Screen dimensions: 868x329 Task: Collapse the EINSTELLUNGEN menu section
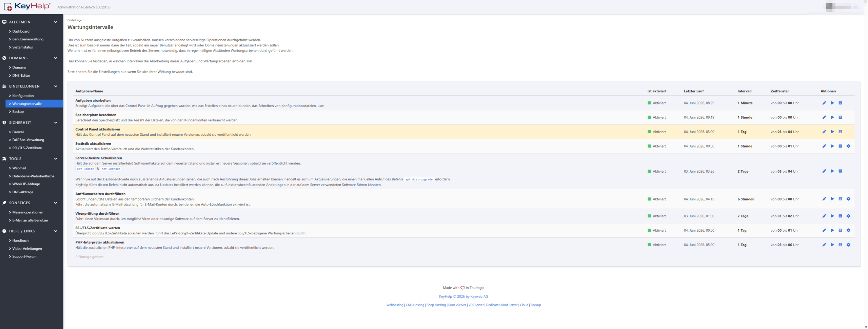(x=56, y=86)
